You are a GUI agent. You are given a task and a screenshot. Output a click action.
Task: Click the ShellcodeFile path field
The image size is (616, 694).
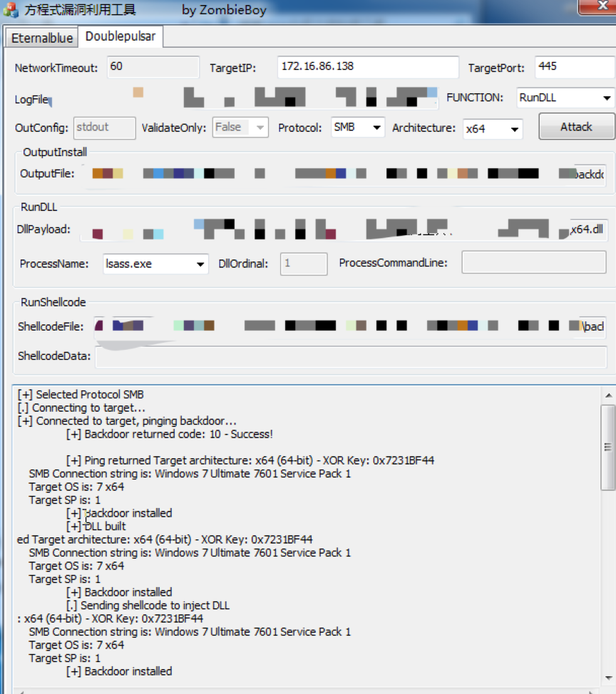click(350, 326)
